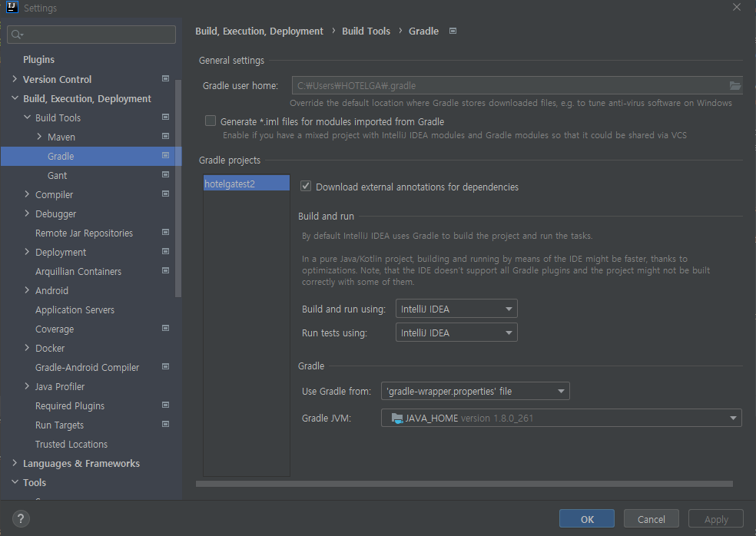The height and width of the screenshot is (536, 756).
Task: Expand the Deployment tree node
Action: click(27, 252)
